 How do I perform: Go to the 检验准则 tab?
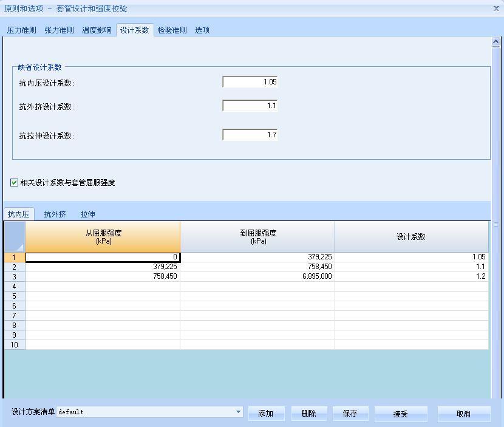click(172, 30)
